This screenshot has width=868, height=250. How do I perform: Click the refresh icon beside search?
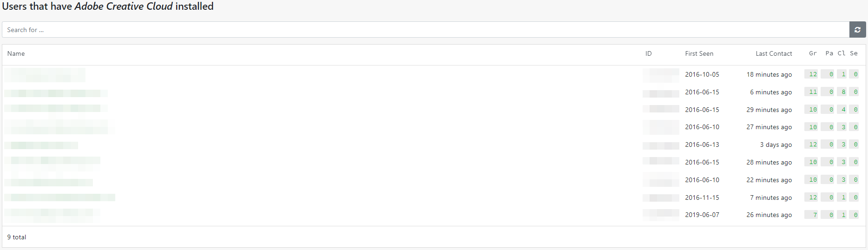pos(857,30)
